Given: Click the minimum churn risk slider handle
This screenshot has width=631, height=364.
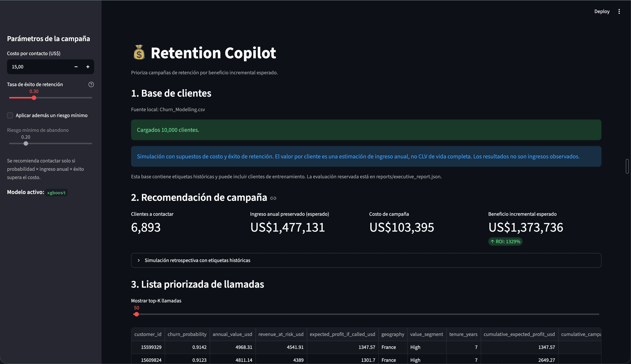Looking at the screenshot, I should point(26,143).
